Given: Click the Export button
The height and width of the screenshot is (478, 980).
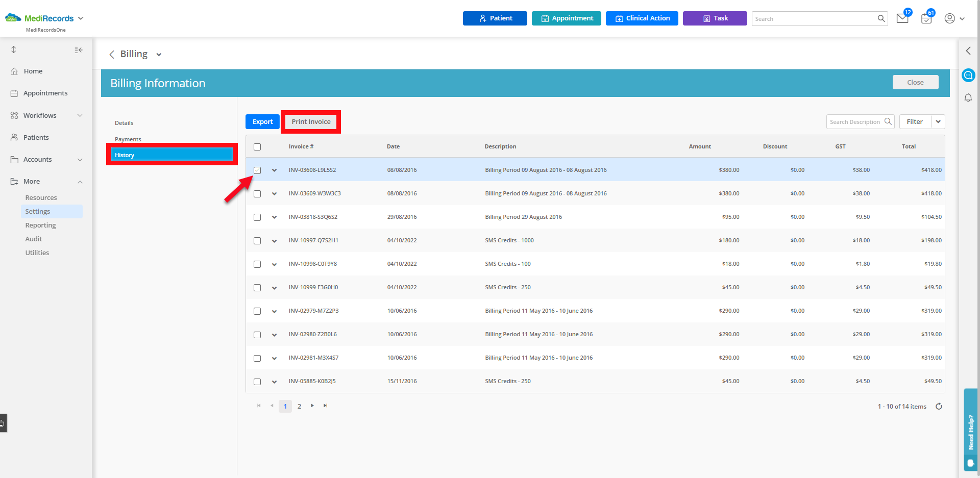Looking at the screenshot, I should tap(262, 121).
